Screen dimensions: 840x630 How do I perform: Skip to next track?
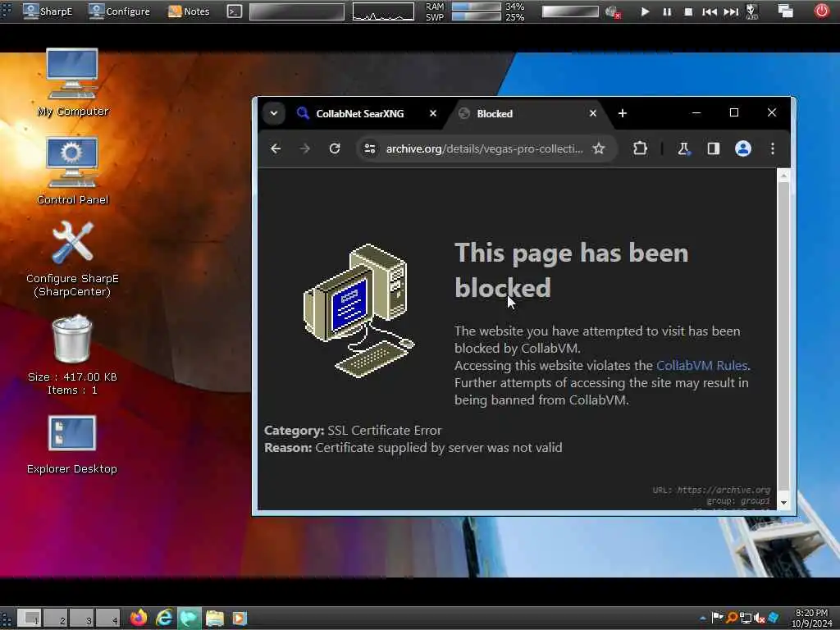731,11
